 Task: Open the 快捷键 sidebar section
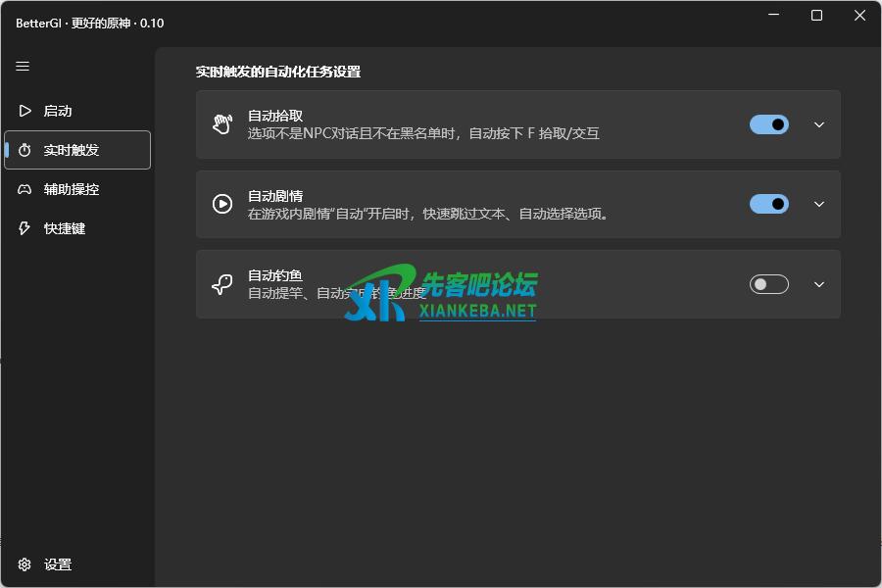[x=61, y=228]
